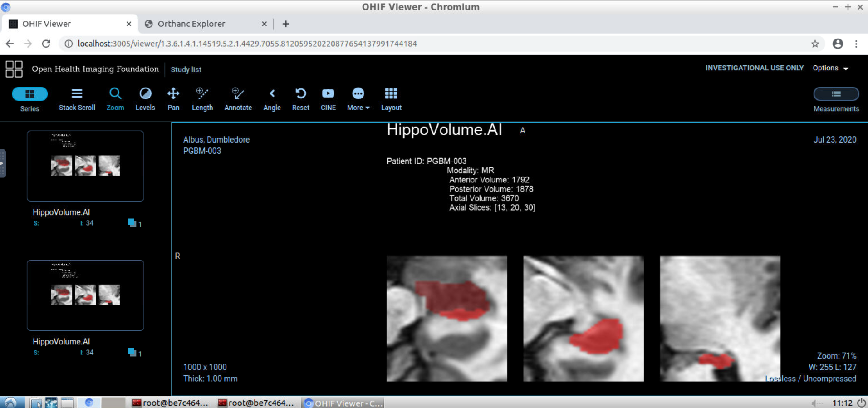The width and height of the screenshot is (868, 408).
Task: Click the OHIF logo icon
Action: [x=14, y=69]
